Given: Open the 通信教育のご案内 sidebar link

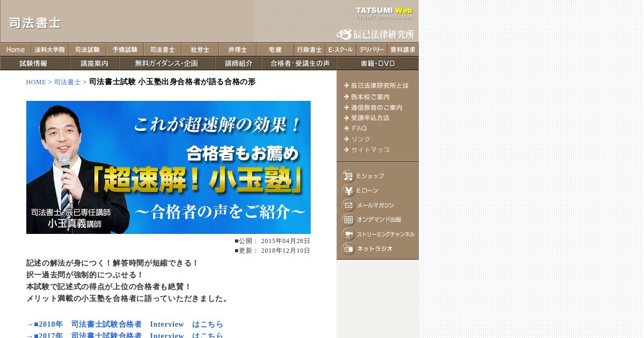Looking at the screenshot, I should tap(374, 107).
